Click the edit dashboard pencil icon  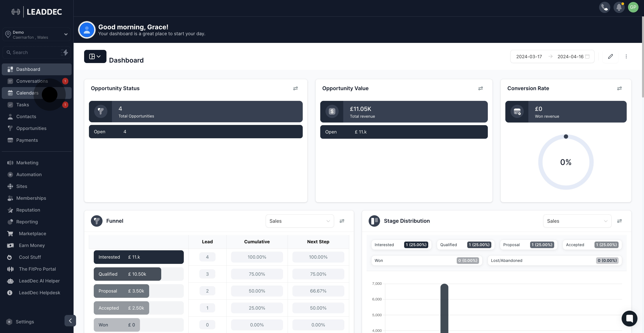coord(610,56)
